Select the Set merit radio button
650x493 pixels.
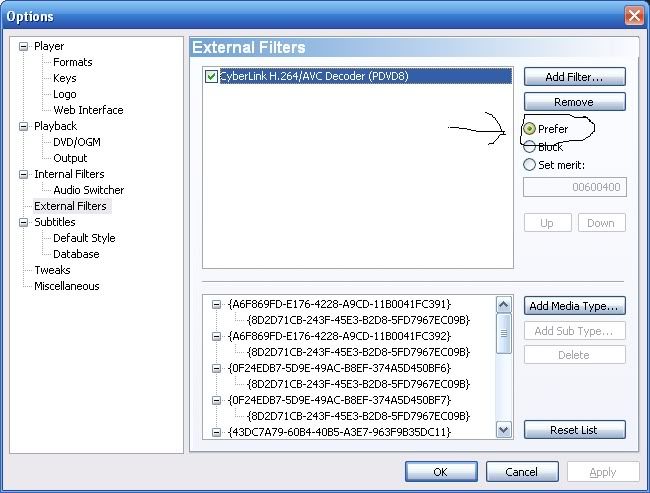pyautogui.click(x=529, y=165)
